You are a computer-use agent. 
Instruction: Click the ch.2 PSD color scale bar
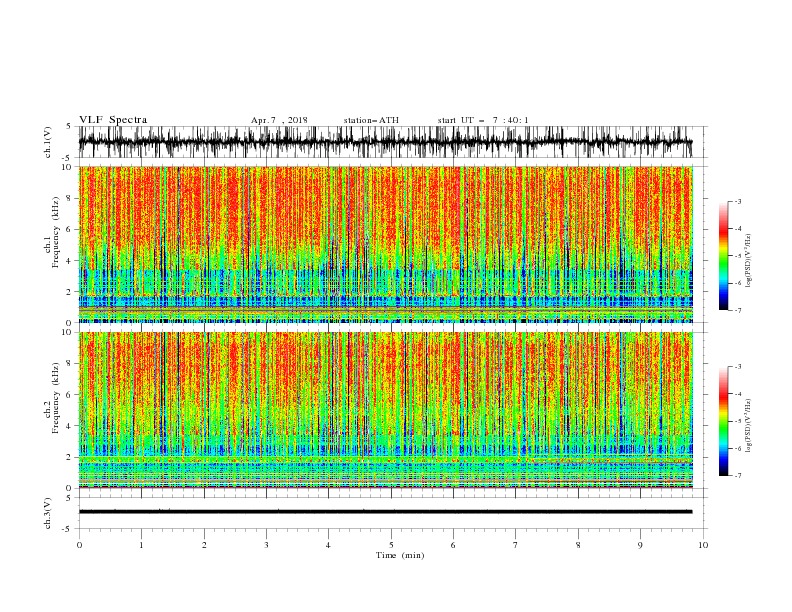pyautogui.click(x=723, y=421)
